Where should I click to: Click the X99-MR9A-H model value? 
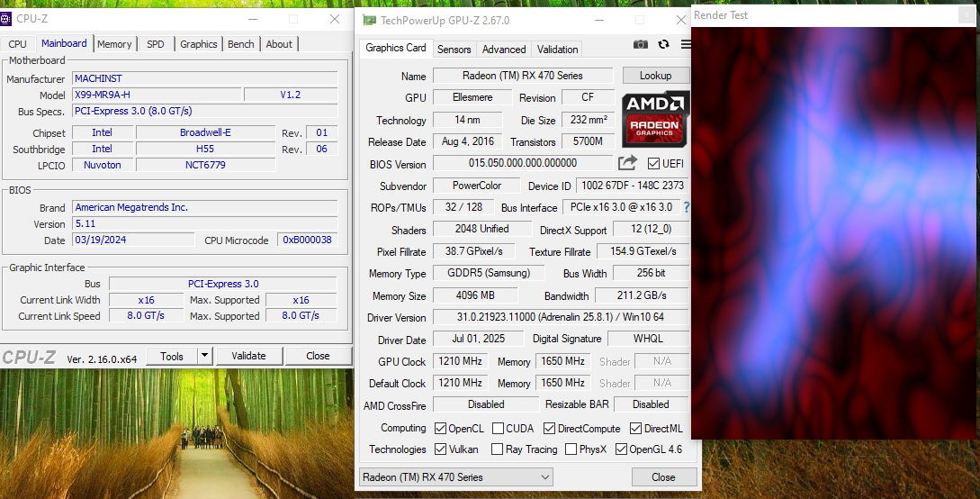[x=157, y=95]
